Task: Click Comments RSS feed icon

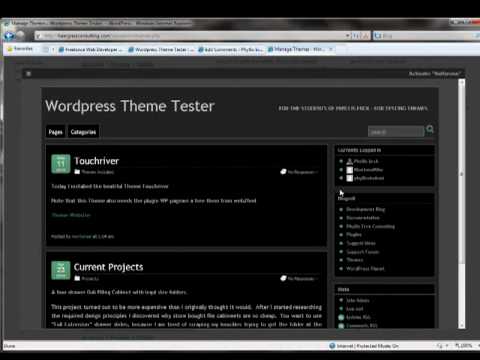Action: [x=341, y=326]
